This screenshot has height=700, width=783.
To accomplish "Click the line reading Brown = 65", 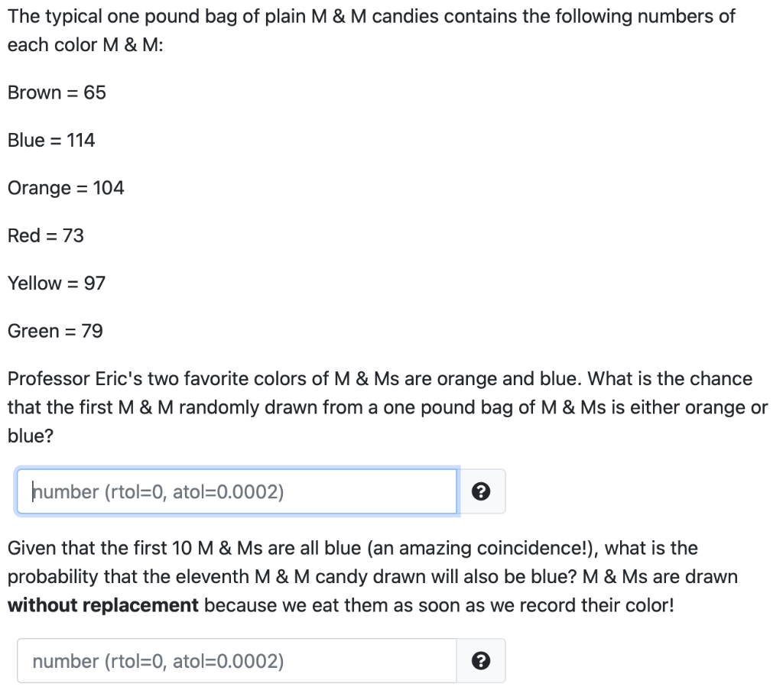I will click(x=57, y=92).
